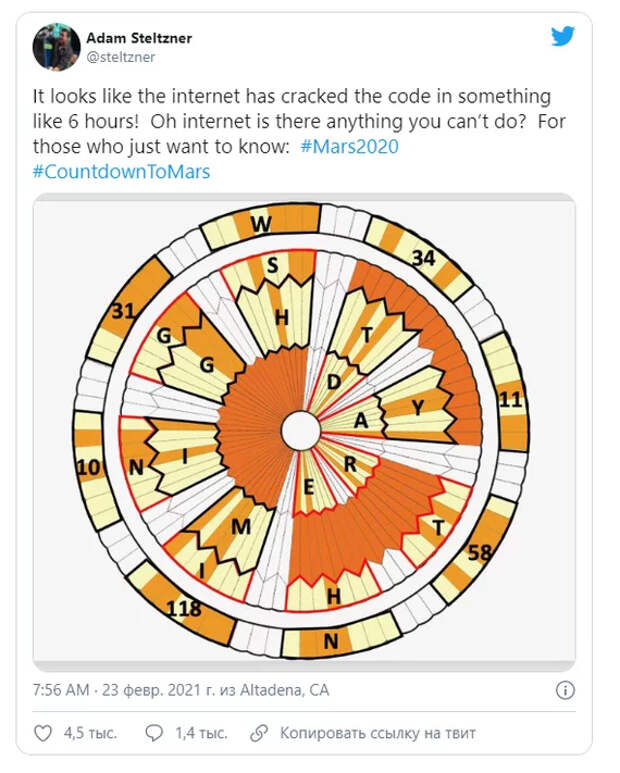Click the outer ring segment labeled W

click(261, 224)
